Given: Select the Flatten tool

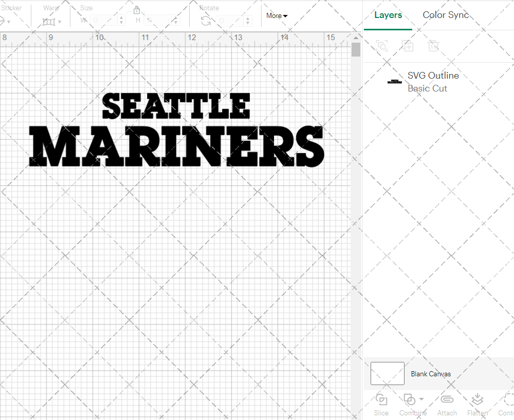Looking at the screenshot, I should pos(477,405).
